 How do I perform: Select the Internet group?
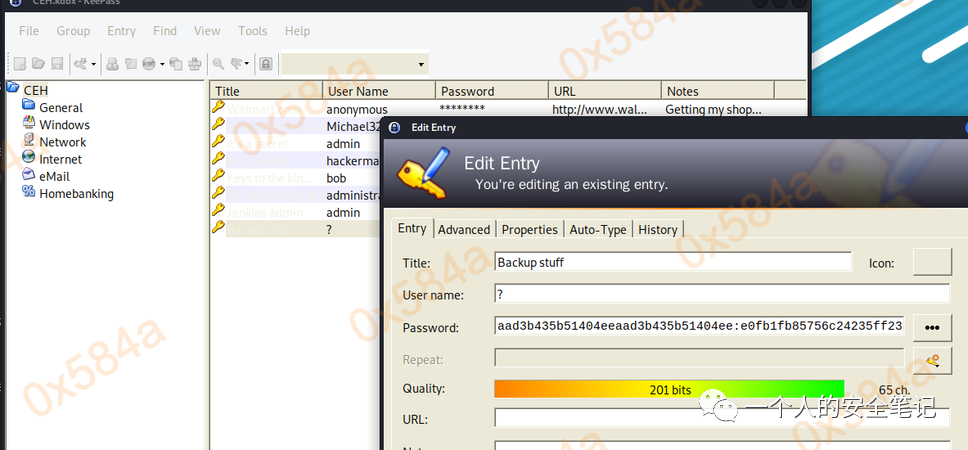[60, 160]
